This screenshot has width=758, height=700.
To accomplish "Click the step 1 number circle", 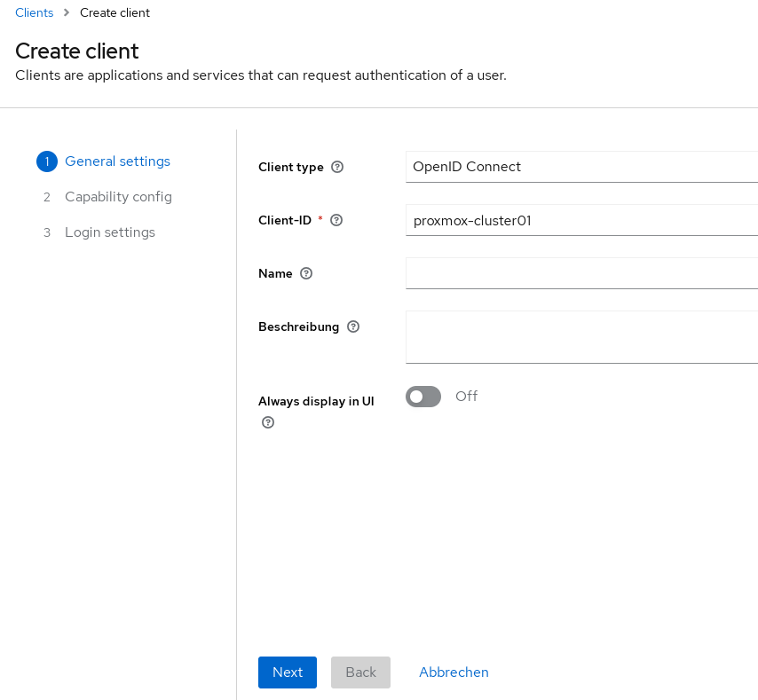I will [x=47, y=161].
